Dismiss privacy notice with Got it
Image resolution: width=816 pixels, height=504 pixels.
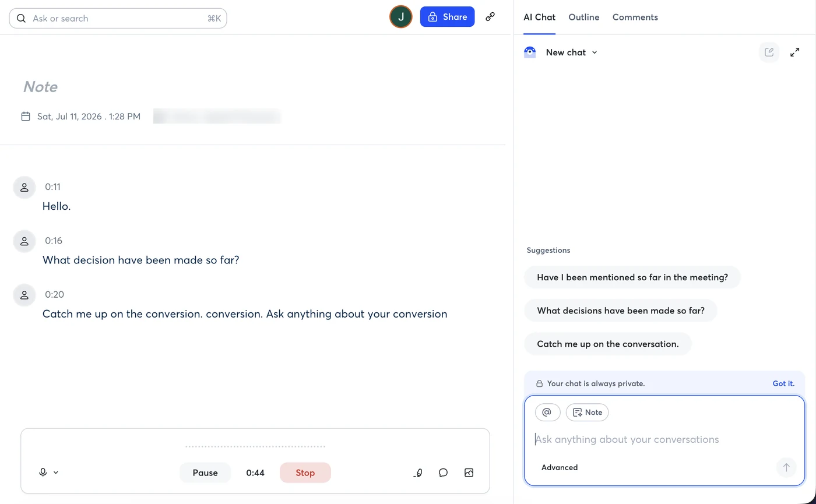(783, 383)
